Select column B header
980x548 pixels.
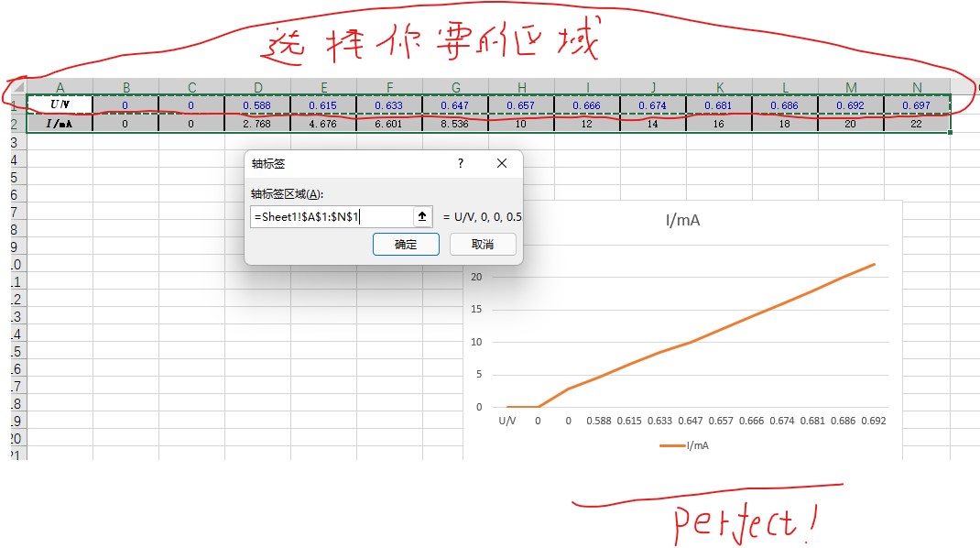126,87
